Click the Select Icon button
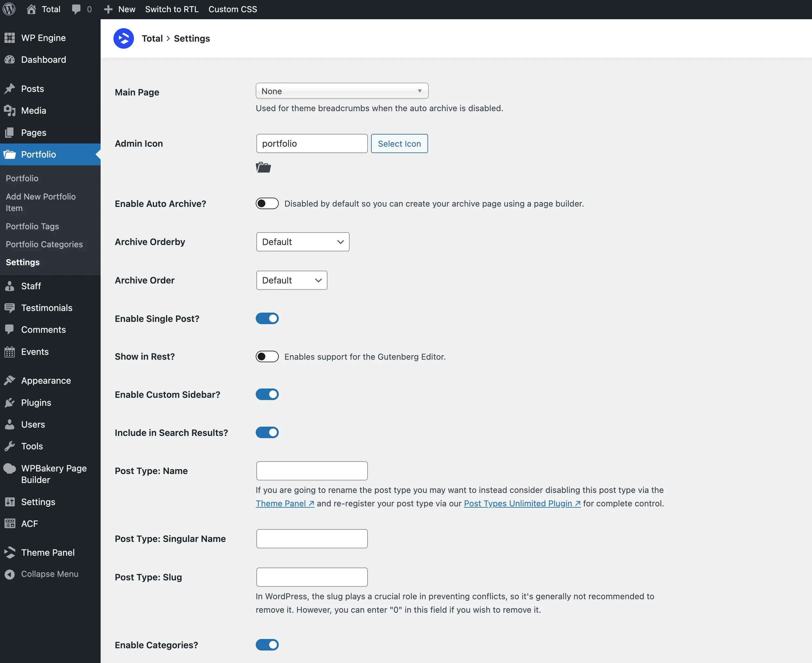The height and width of the screenshot is (663, 812). [x=399, y=143]
